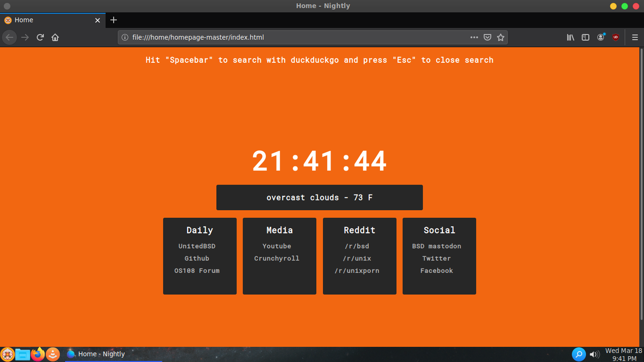Open the Facebook link

coord(437,270)
